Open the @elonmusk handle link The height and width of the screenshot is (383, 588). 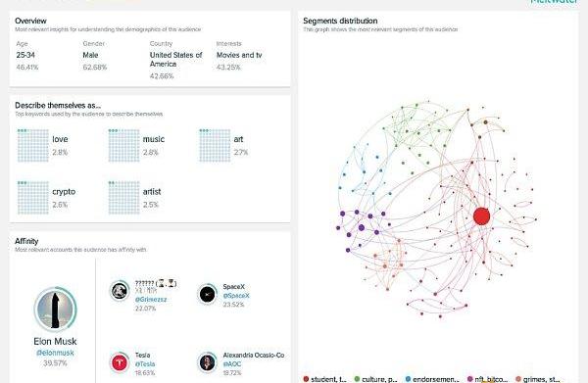pos(55,353)
